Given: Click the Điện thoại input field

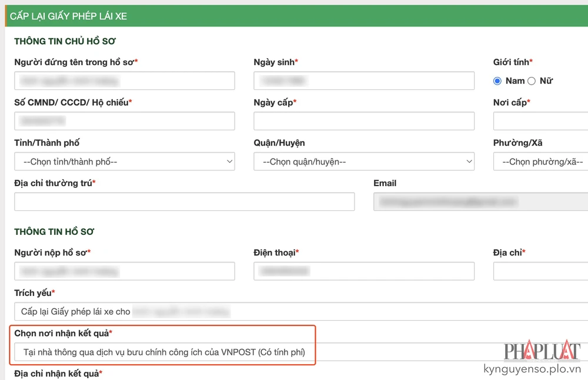Looking at the screenshot, I should pos(364,271).
